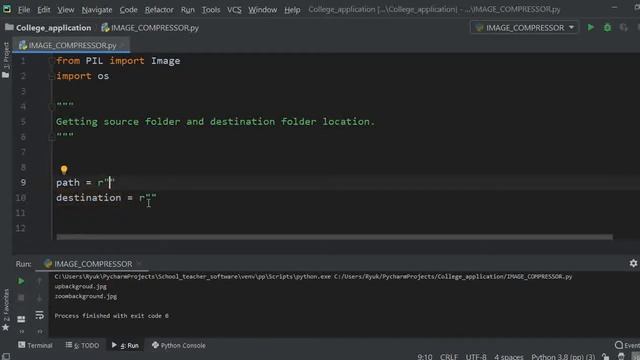The image size is (640, 360).
Task: Open the VCS menu
Action: tap(234, 9)
